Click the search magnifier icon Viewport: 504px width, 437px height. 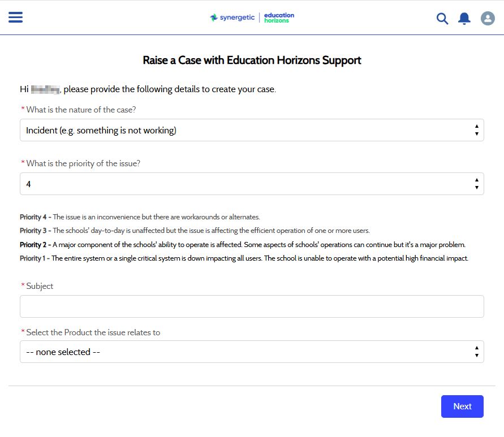tap(442, 18)
